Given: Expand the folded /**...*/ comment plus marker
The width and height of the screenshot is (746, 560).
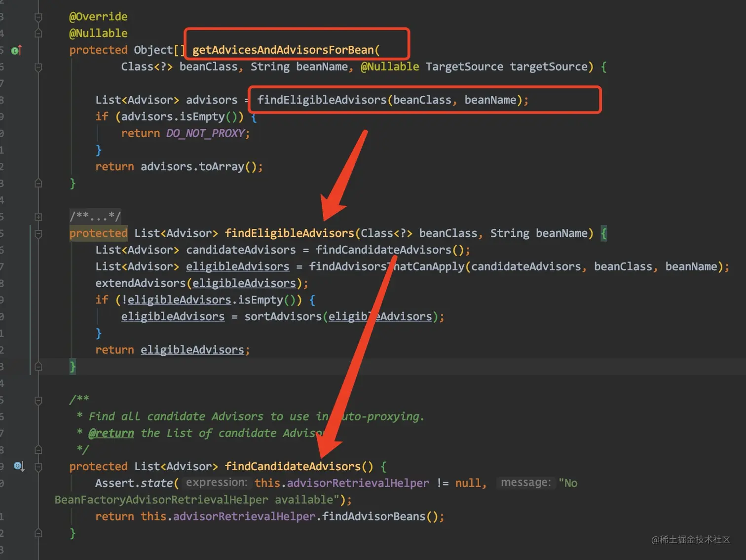Looking at the screenshot, I should point(38,217).
